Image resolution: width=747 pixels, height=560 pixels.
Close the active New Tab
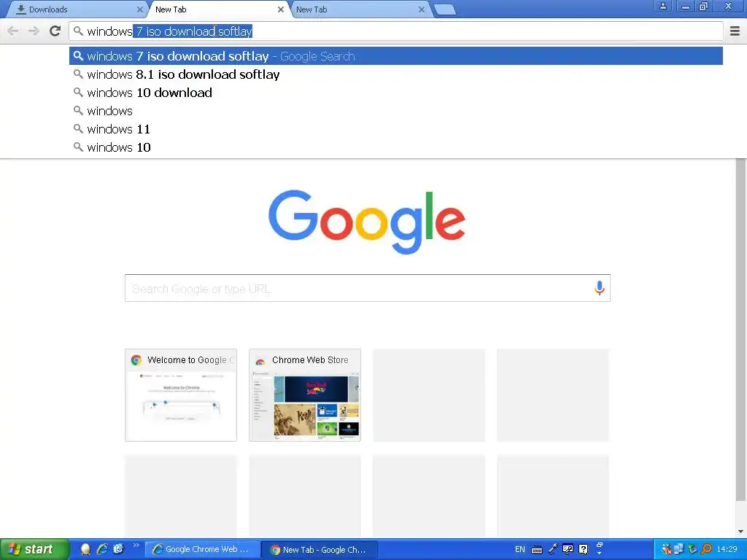pos(281,9)
